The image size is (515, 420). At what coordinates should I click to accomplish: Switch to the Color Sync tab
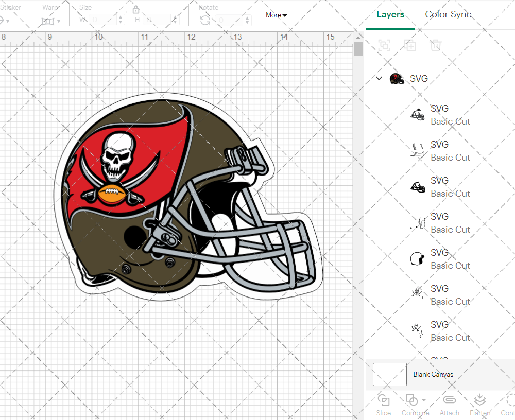point(448,14)
